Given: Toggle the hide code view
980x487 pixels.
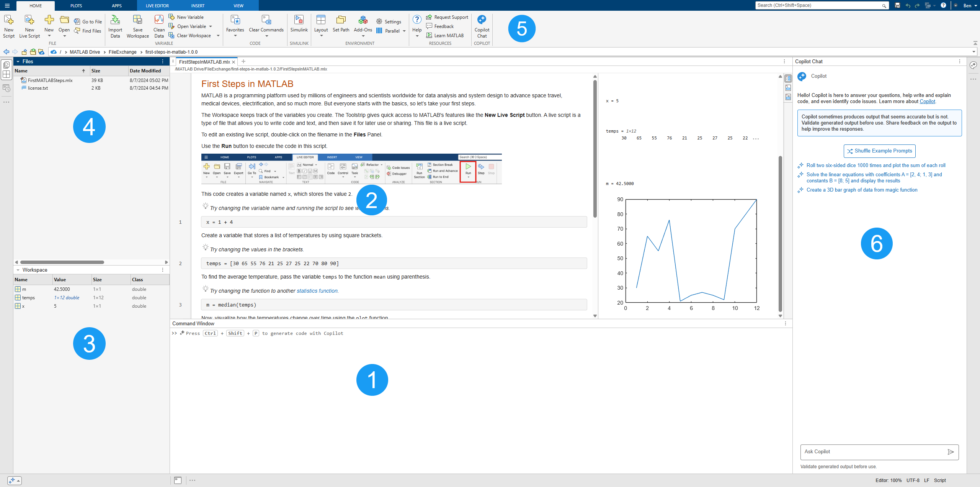Looking at the screenshot, I should [788, 97].
